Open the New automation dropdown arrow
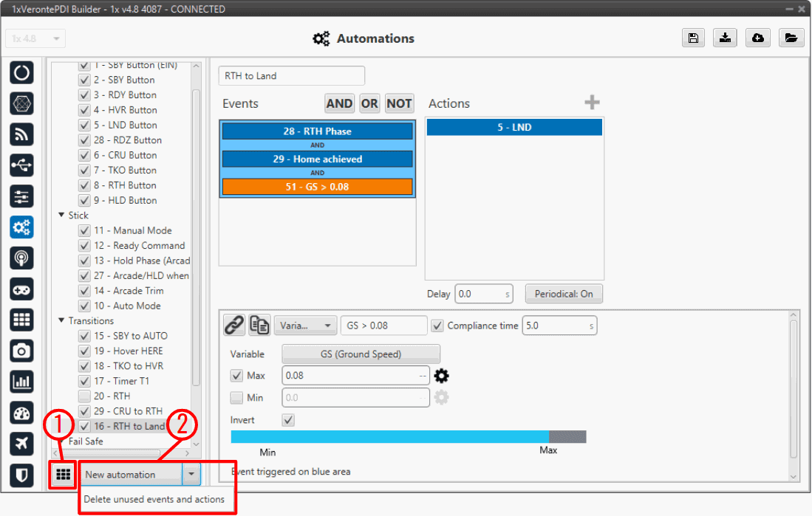This screenshot has height=516, width=812. (191, 475)
